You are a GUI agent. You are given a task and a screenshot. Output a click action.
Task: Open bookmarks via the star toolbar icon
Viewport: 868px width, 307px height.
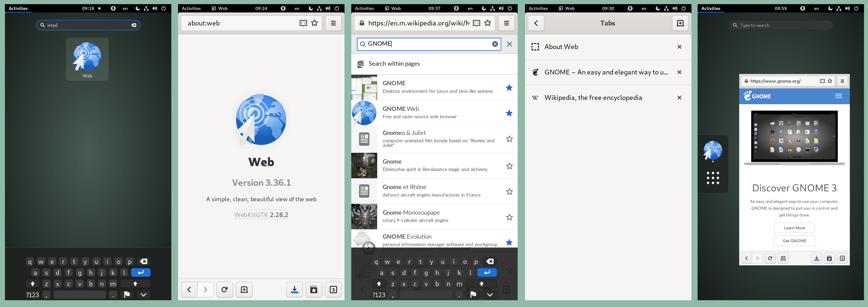(314, 289)
